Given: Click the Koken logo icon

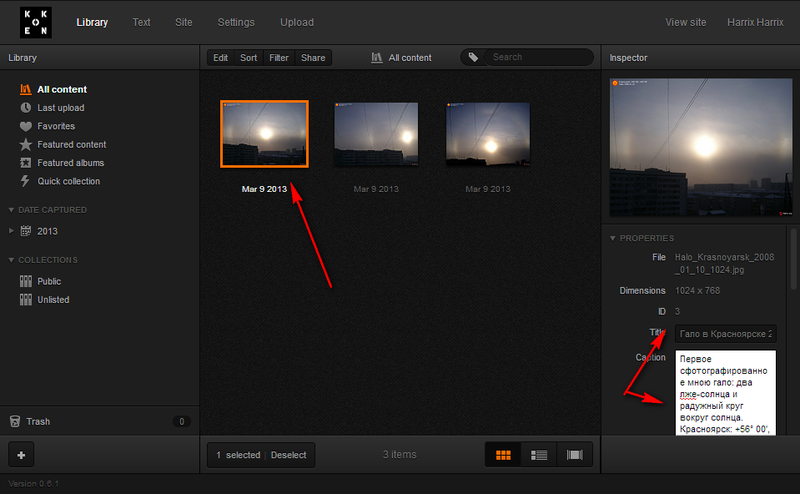Looking at the screenshot, I should coord(36,22).
